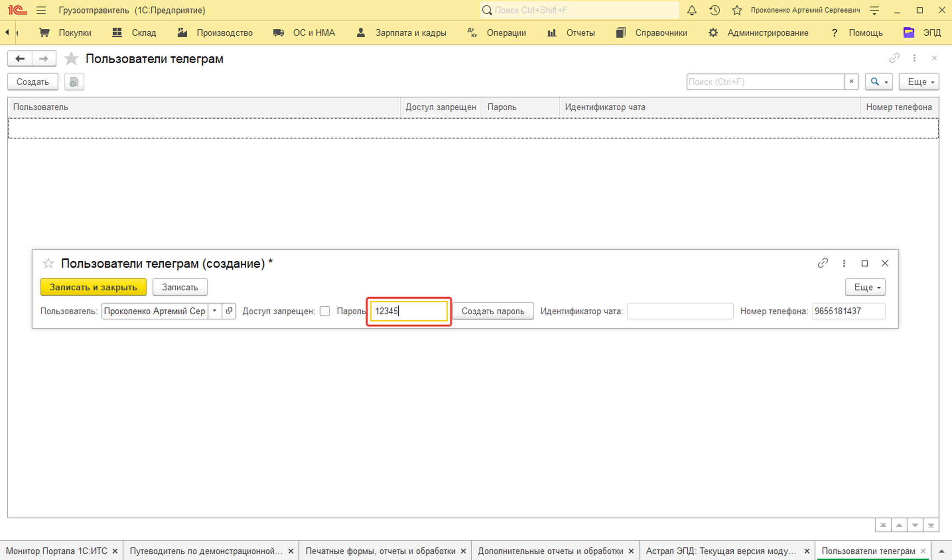Jump to list top arrow

point(883,525)
